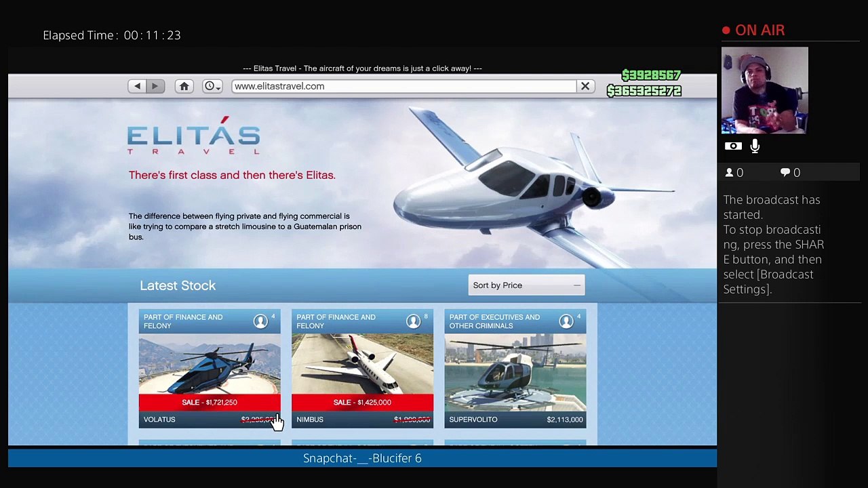Image resolution: width=868 pixels, height=488 pixels.
Task: Click the broadcast started message text
Action: [774, 245]
